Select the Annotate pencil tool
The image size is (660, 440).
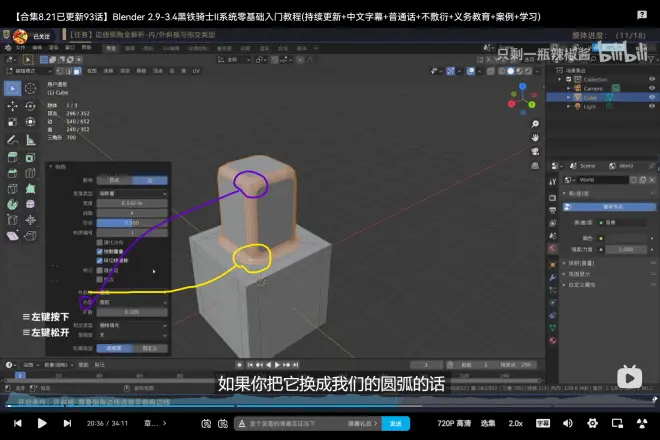[x=12, y=140]
